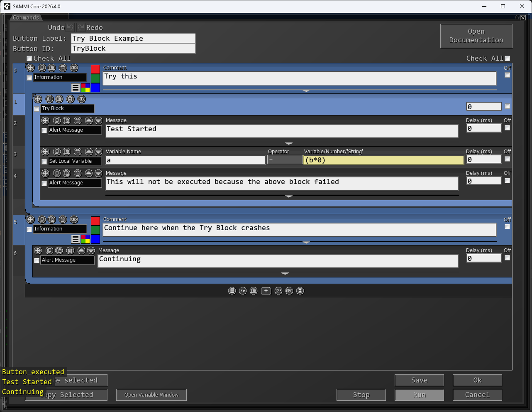Click the Redo arrow icon
Image resolution: width=532 pixels, height=412 pixels.
click(x=81, y=27)
